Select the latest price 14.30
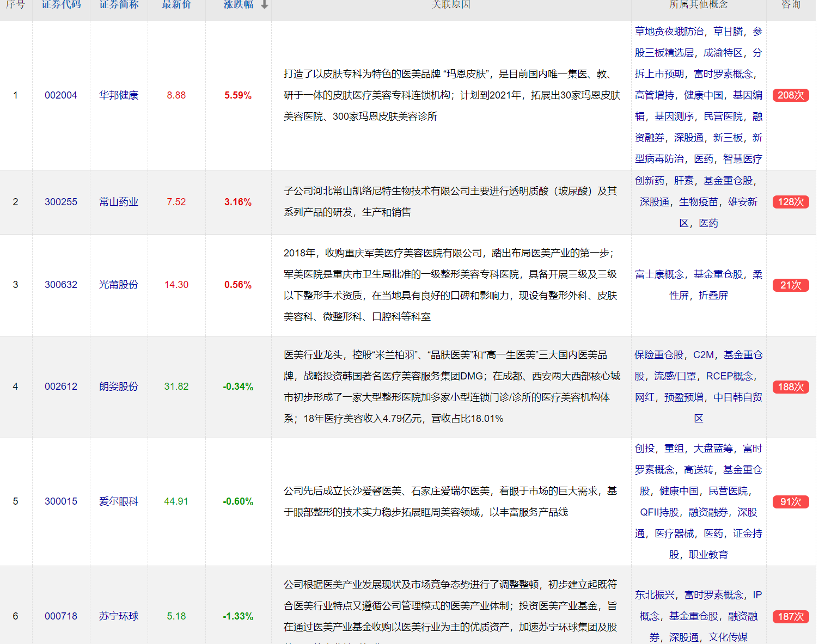 [176, 285]
